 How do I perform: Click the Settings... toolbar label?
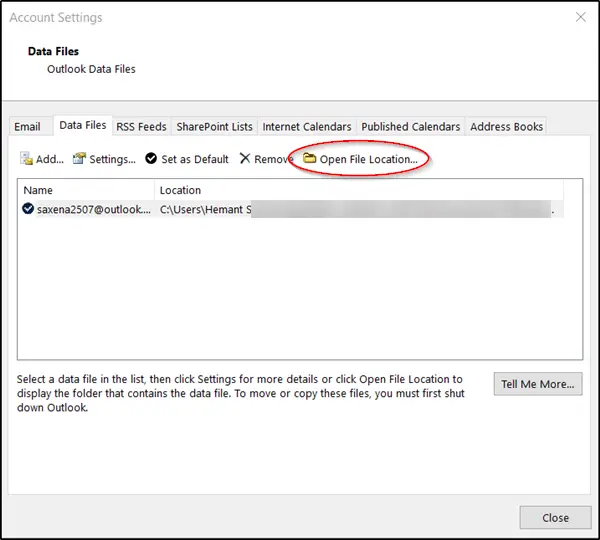click(112, 159)
